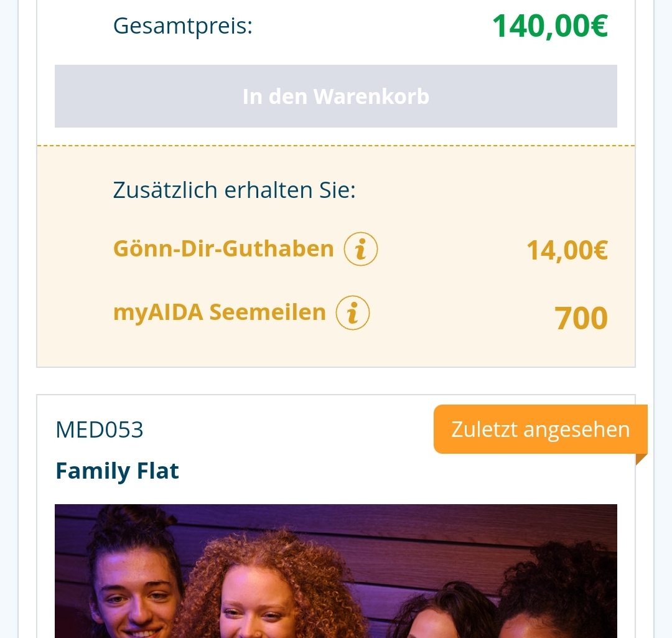Open the Gönn-Dir-Guthaben info icon
The height and width of the screenshot is (638, 672).
pos(361,249)
